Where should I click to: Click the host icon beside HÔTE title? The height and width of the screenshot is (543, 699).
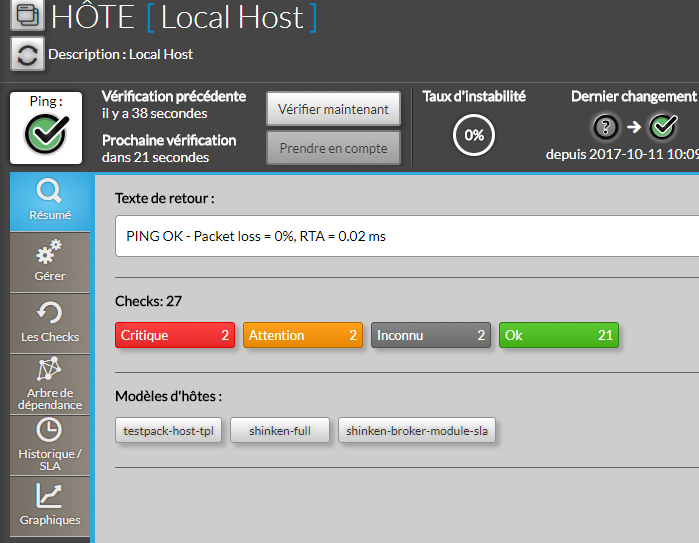(26, 16)
